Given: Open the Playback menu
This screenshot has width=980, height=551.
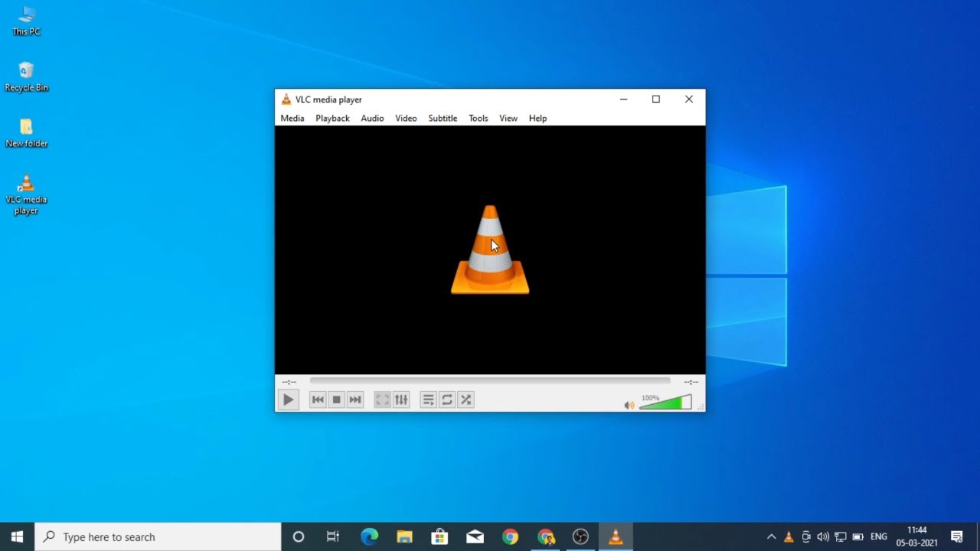Looking at the screenshot, I should coord(332,119).
